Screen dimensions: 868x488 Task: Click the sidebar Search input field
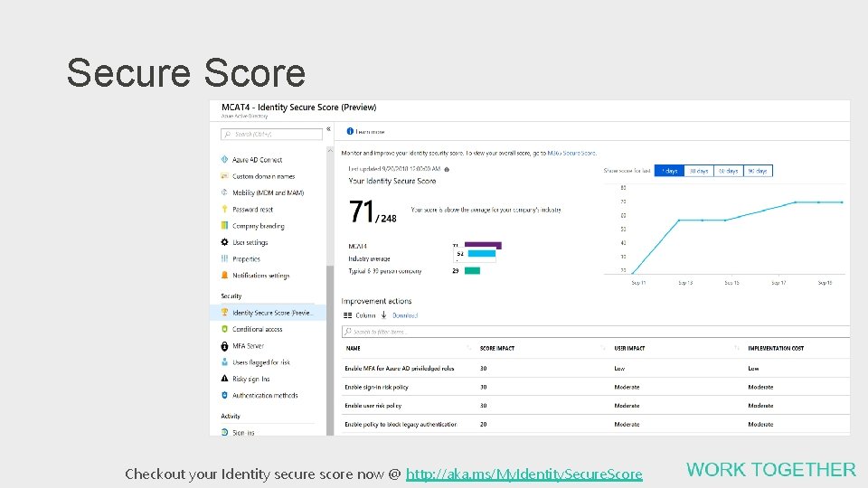click(271, 134)
